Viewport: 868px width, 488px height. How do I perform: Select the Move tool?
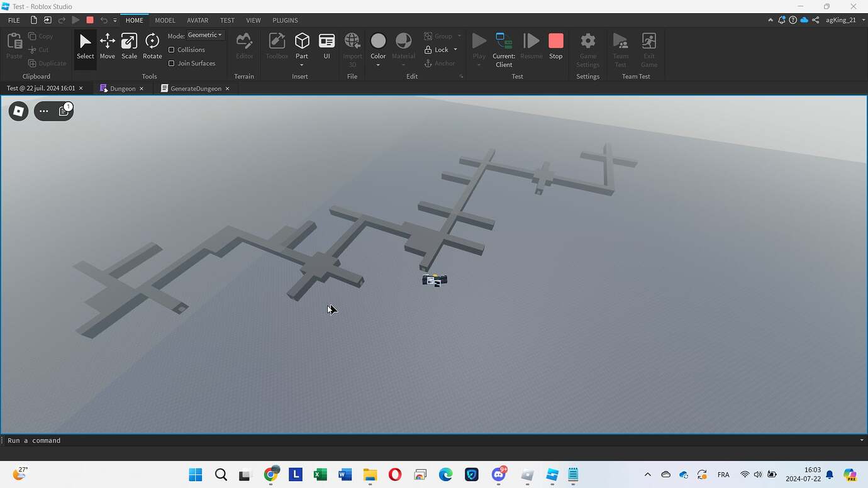107,47
